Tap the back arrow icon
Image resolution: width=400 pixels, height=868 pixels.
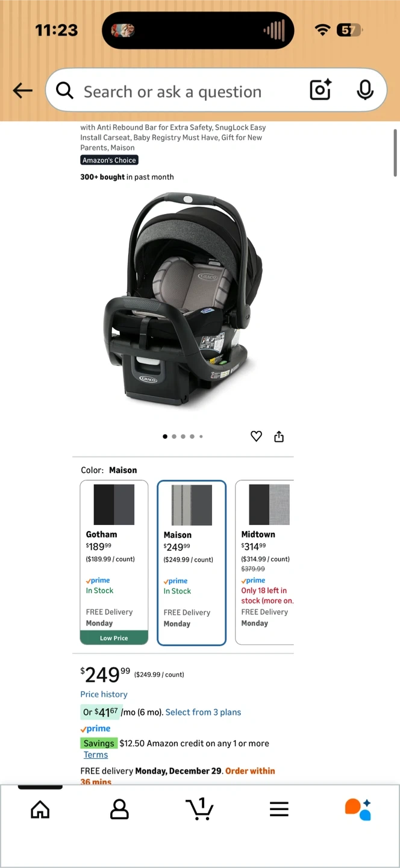(x=22, y=91)
